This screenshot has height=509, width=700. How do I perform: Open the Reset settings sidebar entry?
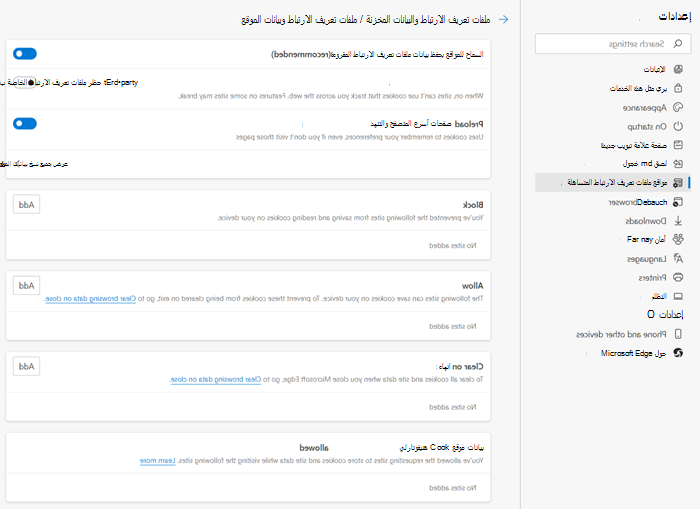[x=665, y=314]
